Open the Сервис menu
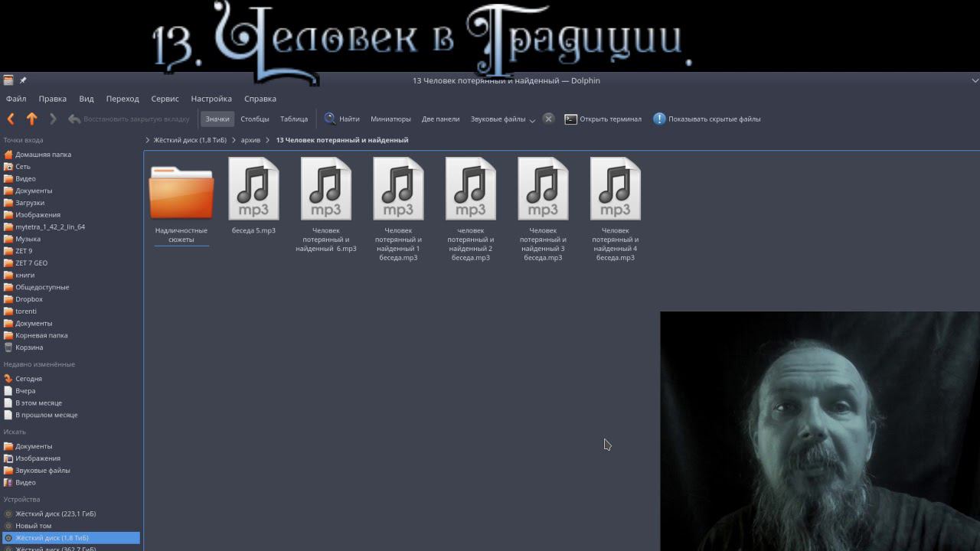The image size is (980, 551). 165,99
